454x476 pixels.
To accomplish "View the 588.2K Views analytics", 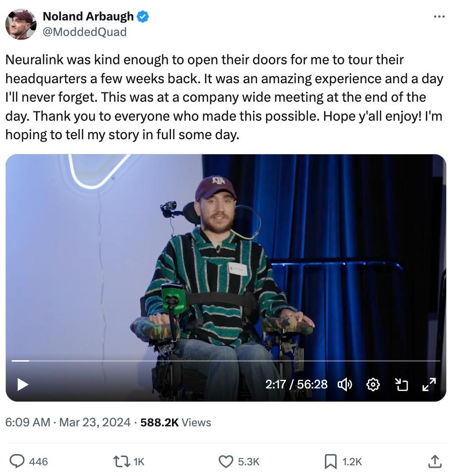I will click(x=175, y=422).
